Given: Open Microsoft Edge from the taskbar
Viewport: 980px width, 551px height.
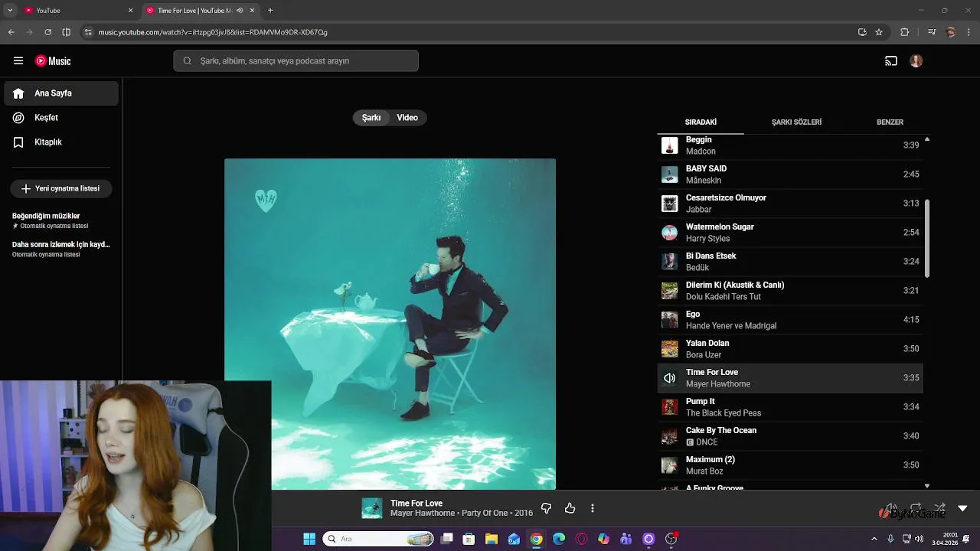Looking at the screenshot, I should click(x=559, y=539).
